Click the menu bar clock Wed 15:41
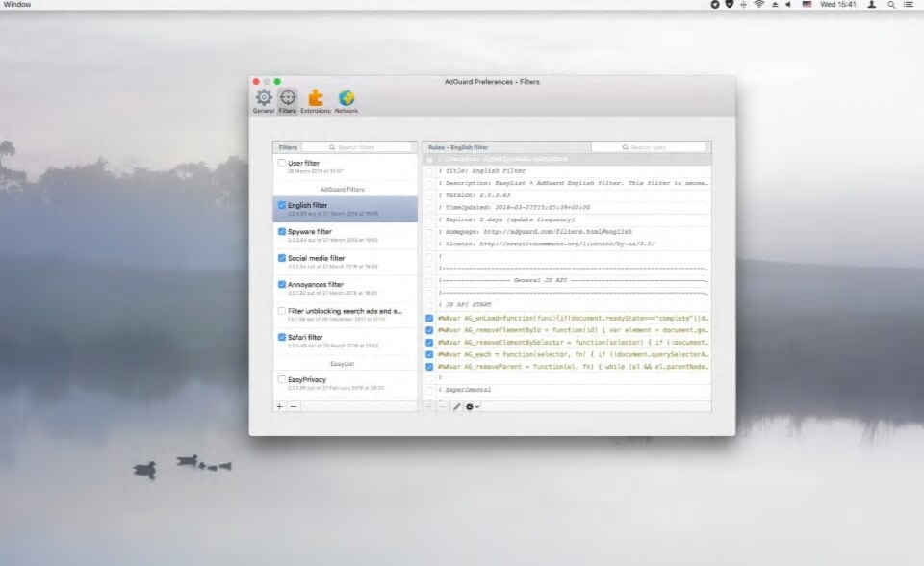 click(x=838, y=4)
